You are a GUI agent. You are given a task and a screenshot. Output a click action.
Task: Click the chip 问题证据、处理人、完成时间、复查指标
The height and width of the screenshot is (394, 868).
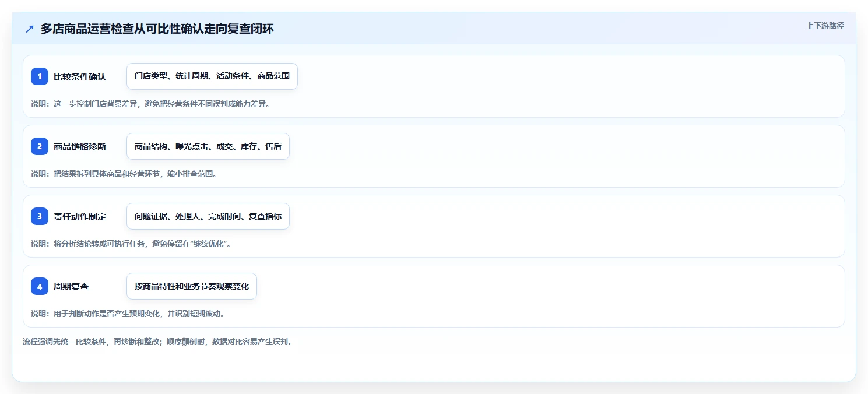click(x=208, y=216)
